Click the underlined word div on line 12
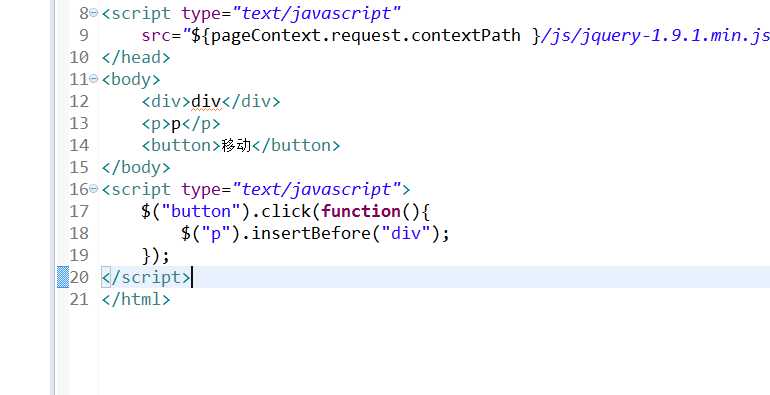 coord(206,102)
